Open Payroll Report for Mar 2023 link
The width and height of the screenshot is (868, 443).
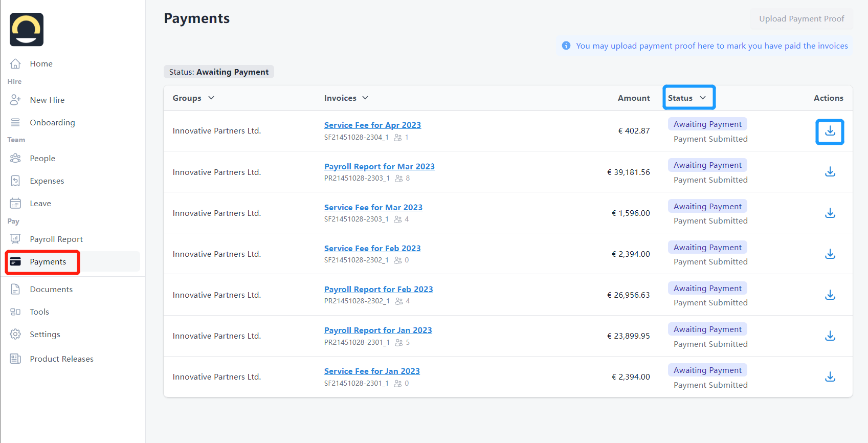pyautogui.click(x=379, y=167)
